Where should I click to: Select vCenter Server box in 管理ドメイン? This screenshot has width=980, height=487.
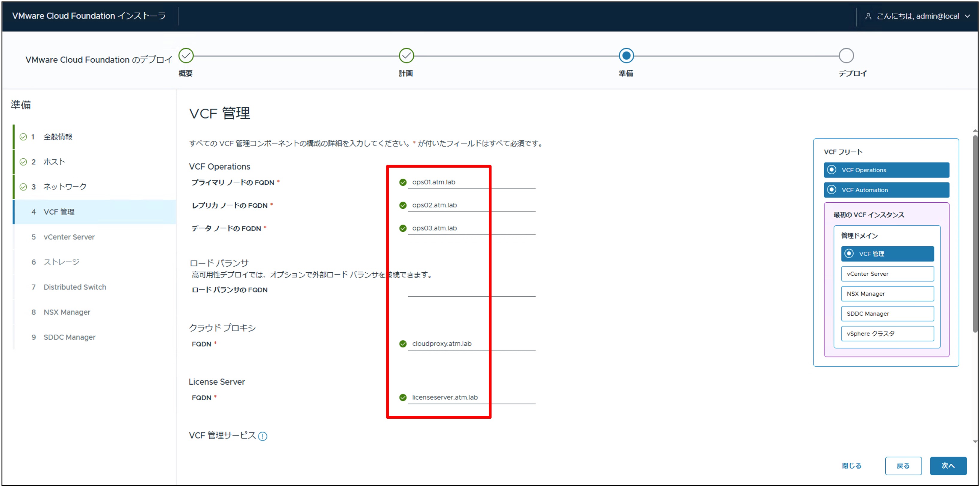pyautogui.click(x=887, y=274)
